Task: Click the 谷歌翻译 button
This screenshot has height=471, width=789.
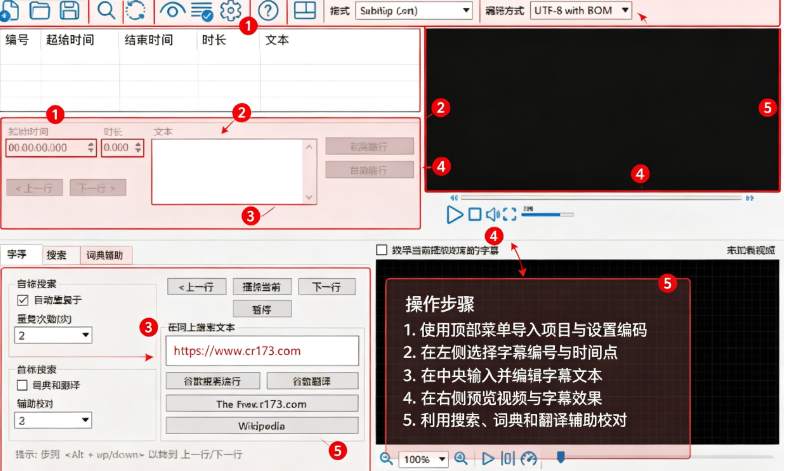Action: [312, 381]
